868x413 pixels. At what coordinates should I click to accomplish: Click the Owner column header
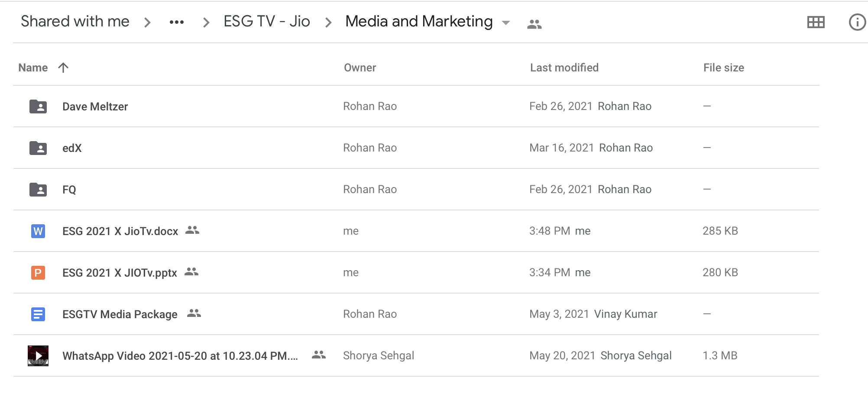tap(360, 68)
